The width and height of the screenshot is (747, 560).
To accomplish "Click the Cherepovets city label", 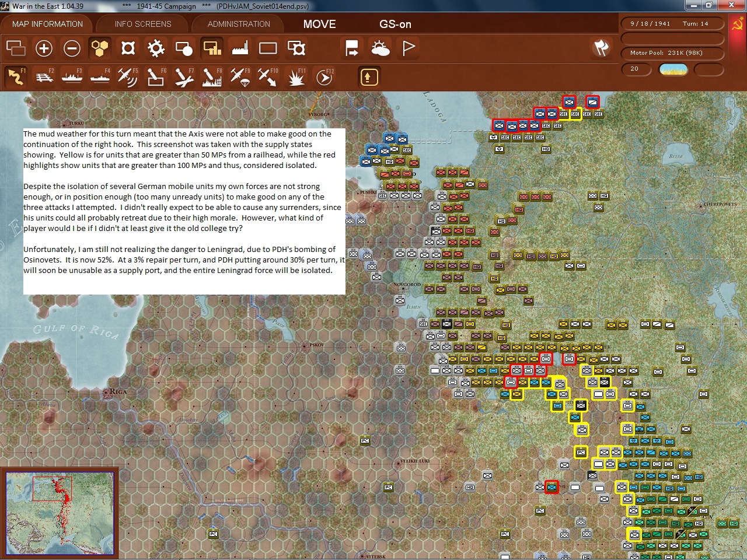I will point(720,205).
